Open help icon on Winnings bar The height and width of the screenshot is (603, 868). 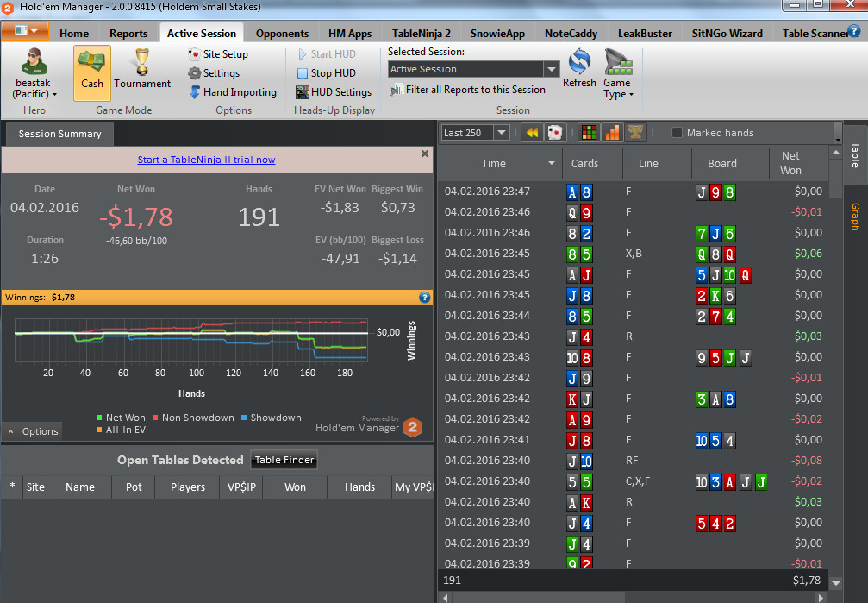[425, 298]
